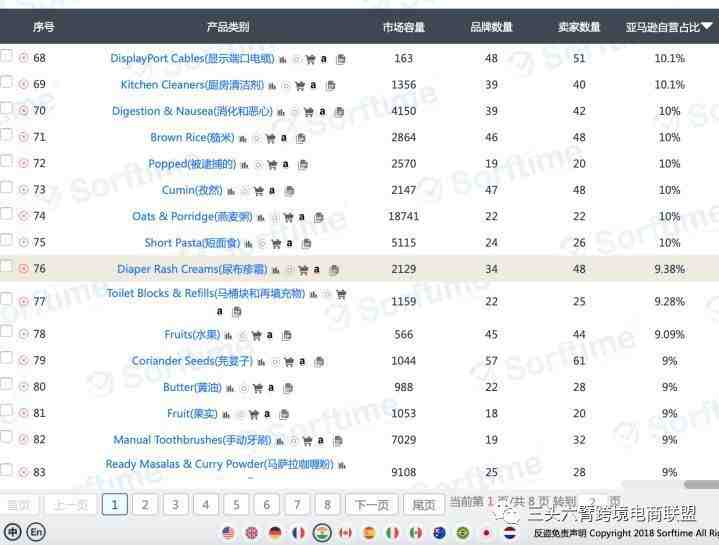Open Manual Toothbrushes category link
The width and height of the screenshot is (719, 545).
click(x=192, y=440)
